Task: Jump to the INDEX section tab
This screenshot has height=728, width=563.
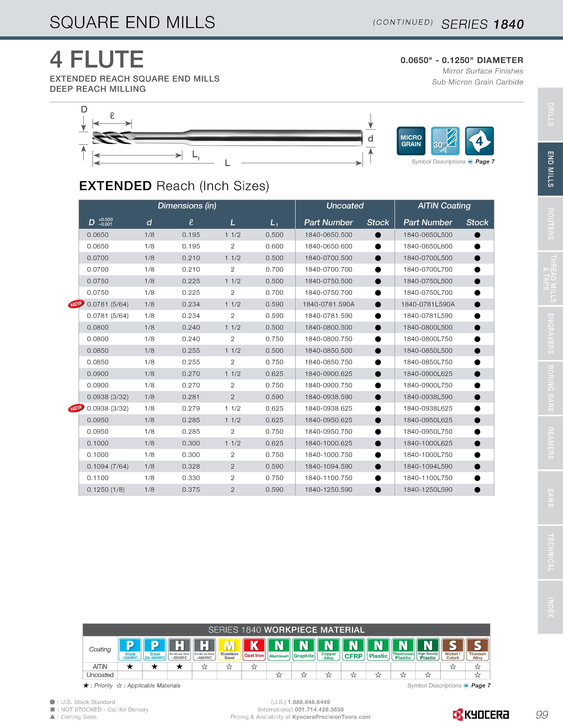Action: 550,607
